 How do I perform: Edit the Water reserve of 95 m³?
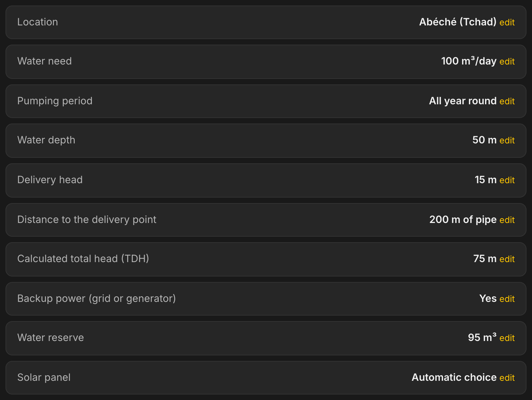(507, 338)
